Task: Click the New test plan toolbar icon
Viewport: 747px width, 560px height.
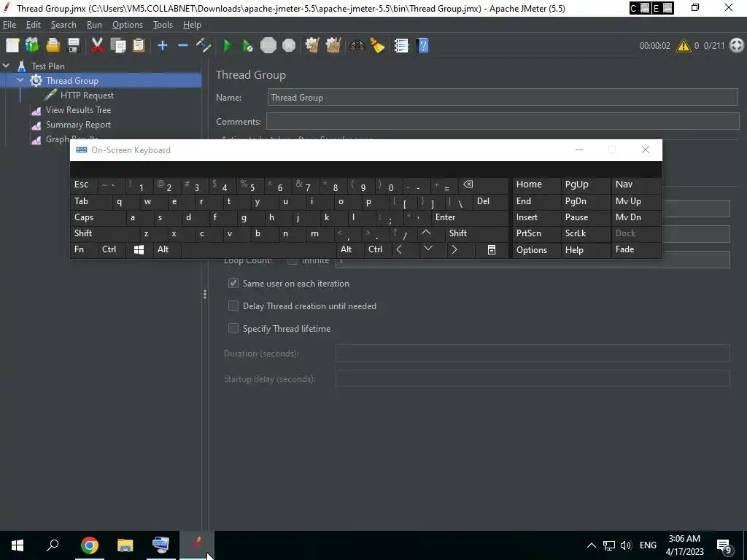Action: click(x=12, y=46)
